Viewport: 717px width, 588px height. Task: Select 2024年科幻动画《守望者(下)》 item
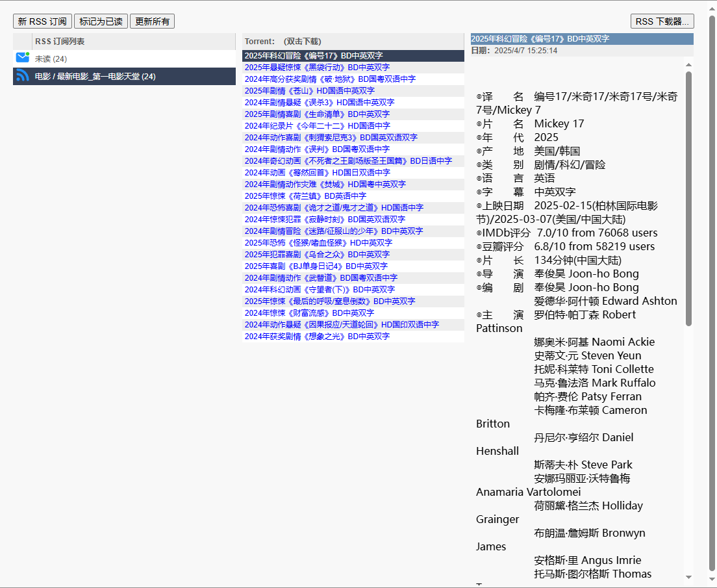320,290
